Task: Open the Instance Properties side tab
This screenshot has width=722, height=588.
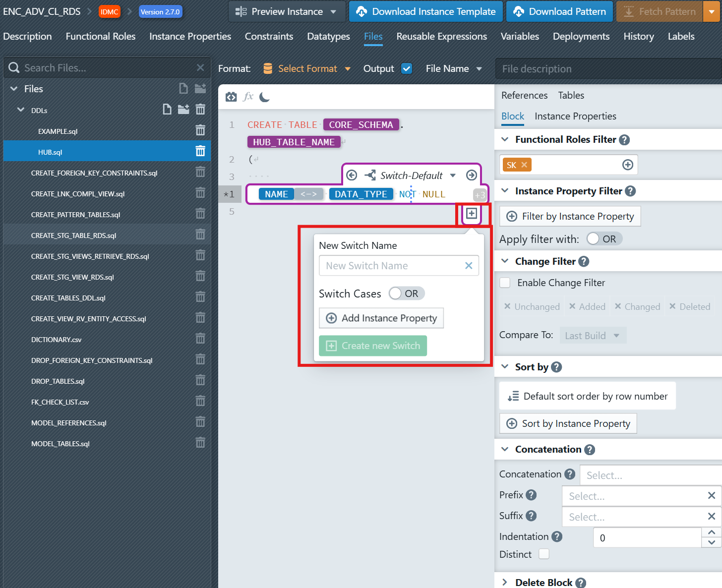Action: point(575,116)
